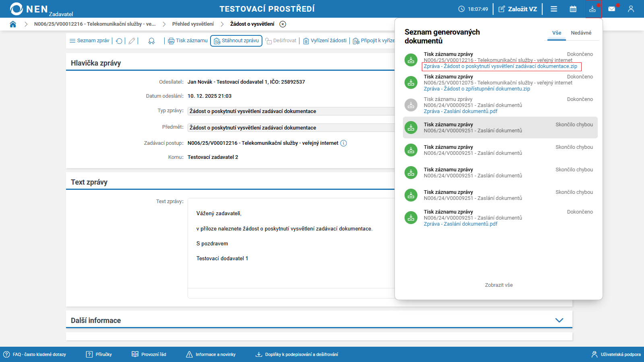Select the Vše tab
The width and height of the screenshot is (644, 362).
pos(557,33)
